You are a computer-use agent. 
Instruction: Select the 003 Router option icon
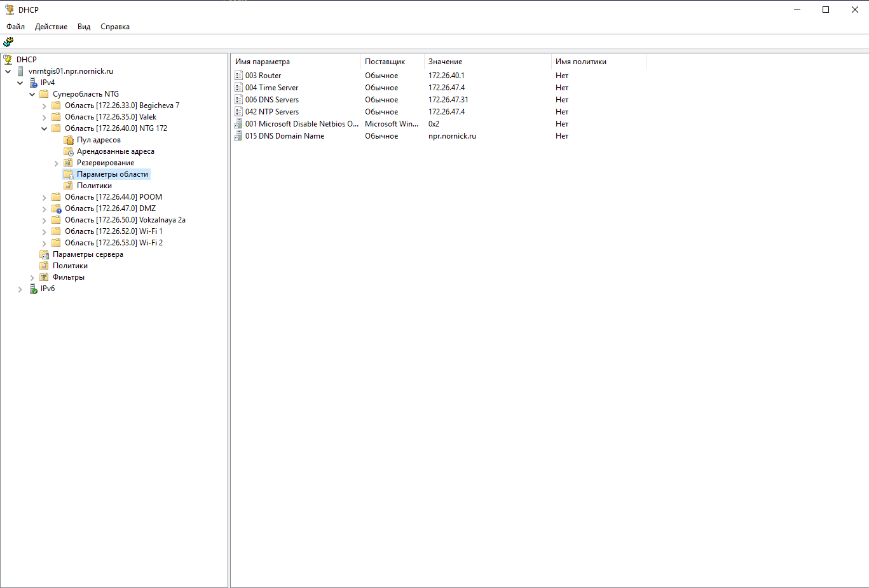[239, 76]
